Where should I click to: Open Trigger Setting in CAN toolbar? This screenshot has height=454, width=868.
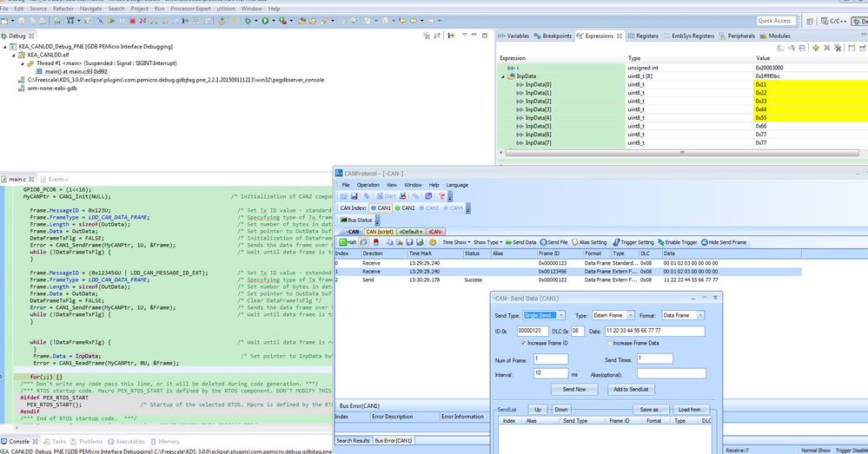click(x=633, y=242)
